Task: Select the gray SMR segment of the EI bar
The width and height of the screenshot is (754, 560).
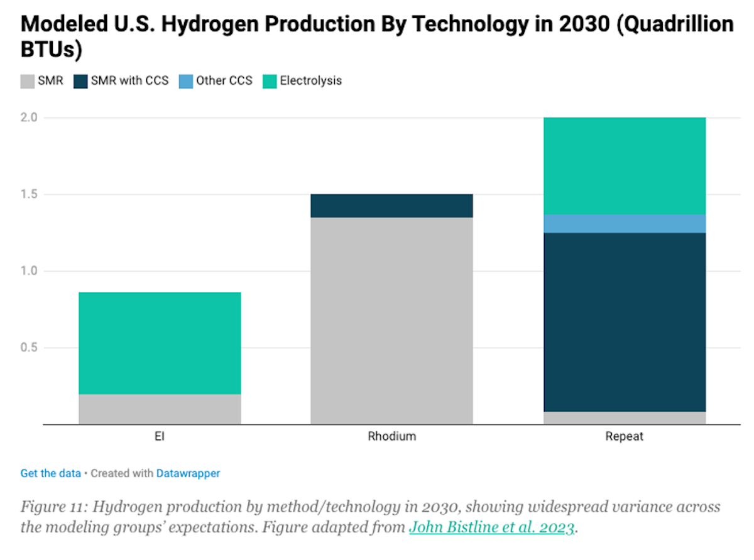Action: tap(160, 409)
